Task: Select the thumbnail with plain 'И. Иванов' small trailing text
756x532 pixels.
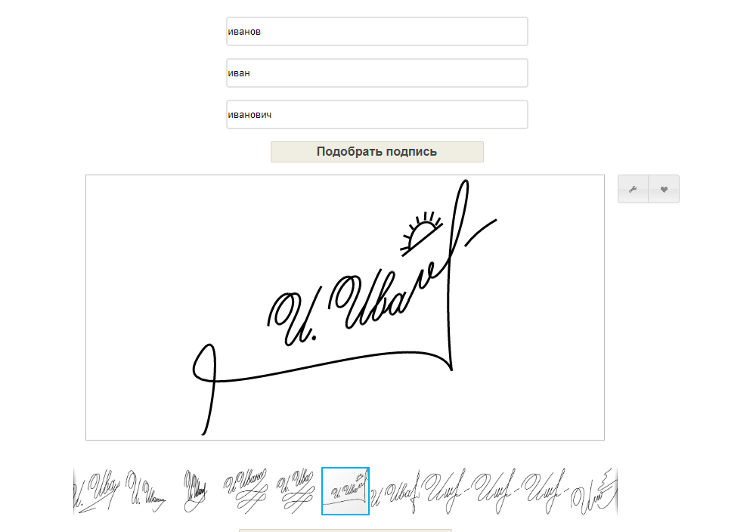Action: (146, 491)
